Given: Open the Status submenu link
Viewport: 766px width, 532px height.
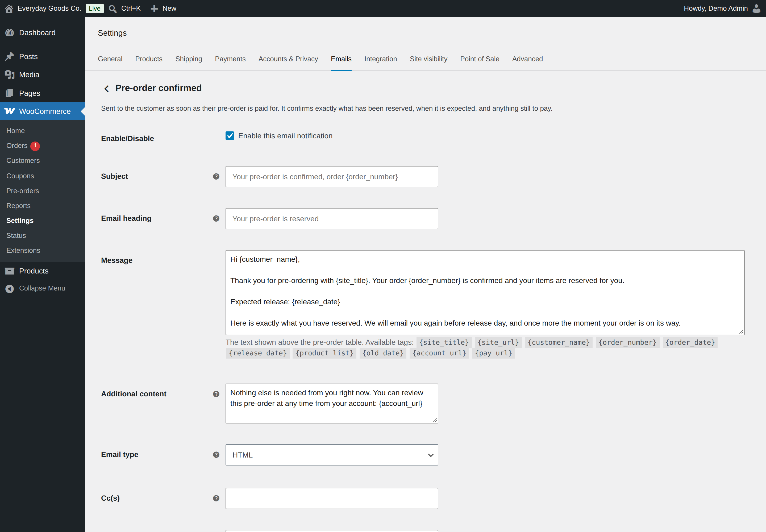Looking at the screenshot, I should tap(16, 235).
